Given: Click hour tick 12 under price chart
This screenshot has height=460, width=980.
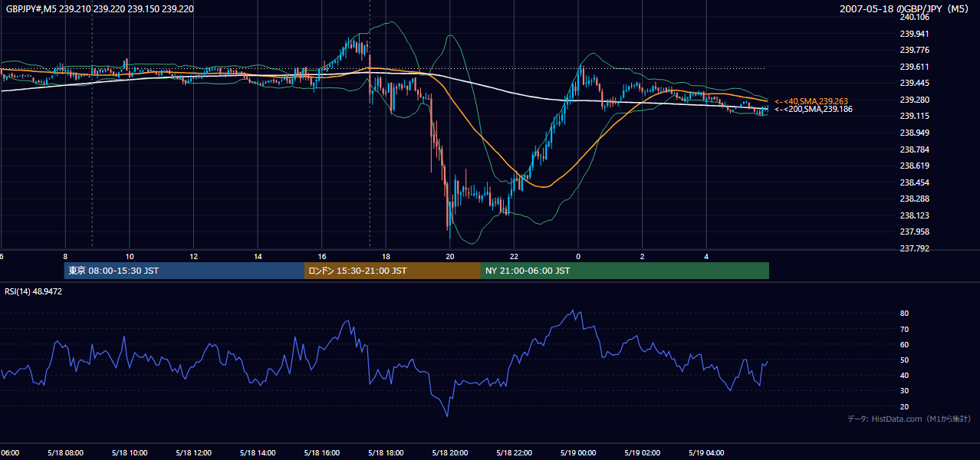Looking at the screenshot, I should [x=193, y=256].
